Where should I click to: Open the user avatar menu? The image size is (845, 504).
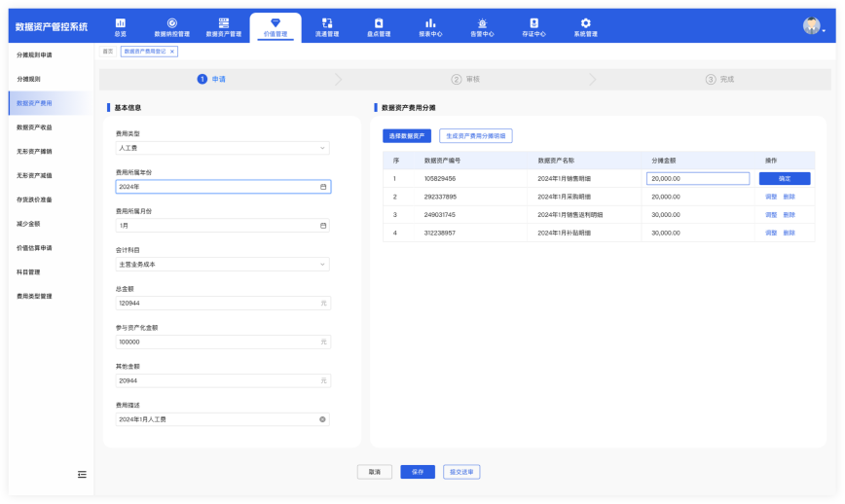point(813,26)
